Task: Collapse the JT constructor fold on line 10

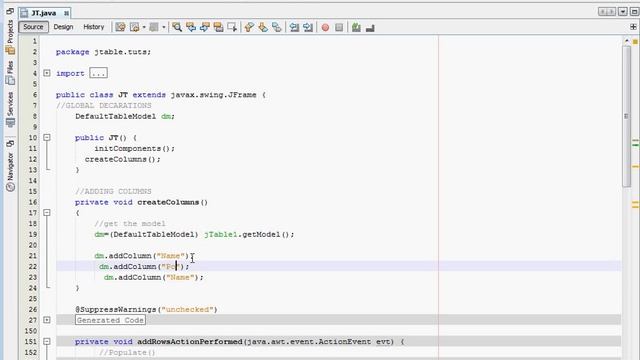Action: [47, 138]
